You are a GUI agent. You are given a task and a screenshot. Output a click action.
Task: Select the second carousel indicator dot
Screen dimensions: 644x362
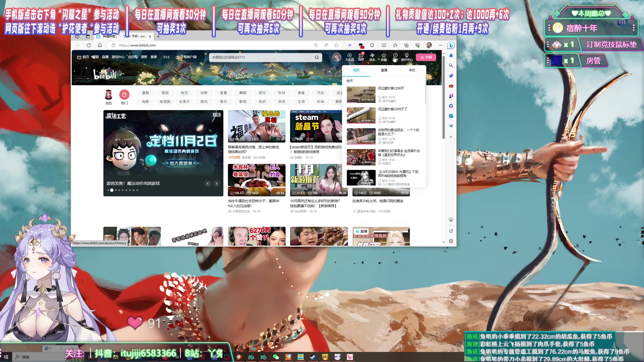(112, 190)
